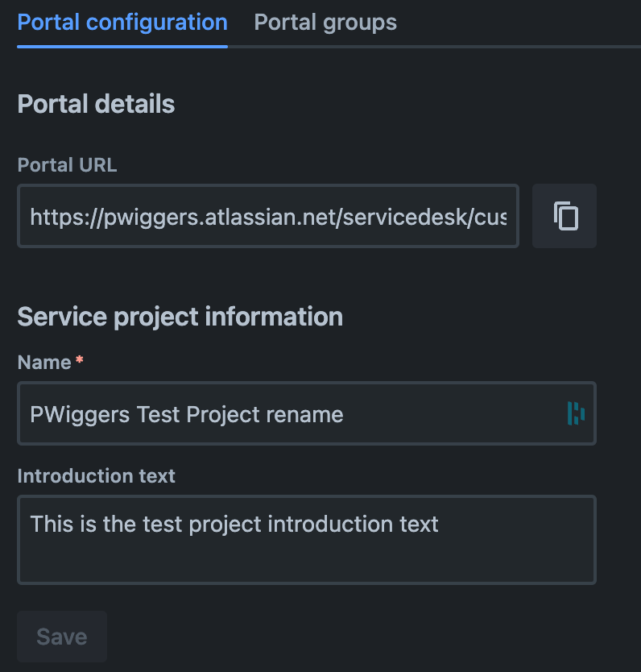Select the Portal configuration tab
641x672 pixels.
[x=122, y=23]
